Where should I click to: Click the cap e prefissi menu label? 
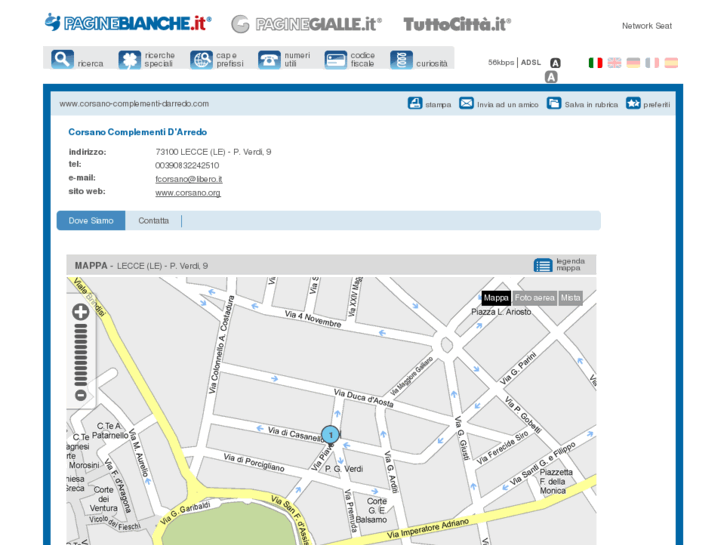(x=230, y=59)
